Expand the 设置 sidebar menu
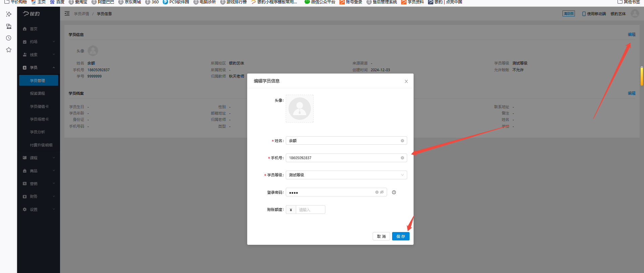The width and height of the screenshot is (644, 273). (x=39, y=210)
